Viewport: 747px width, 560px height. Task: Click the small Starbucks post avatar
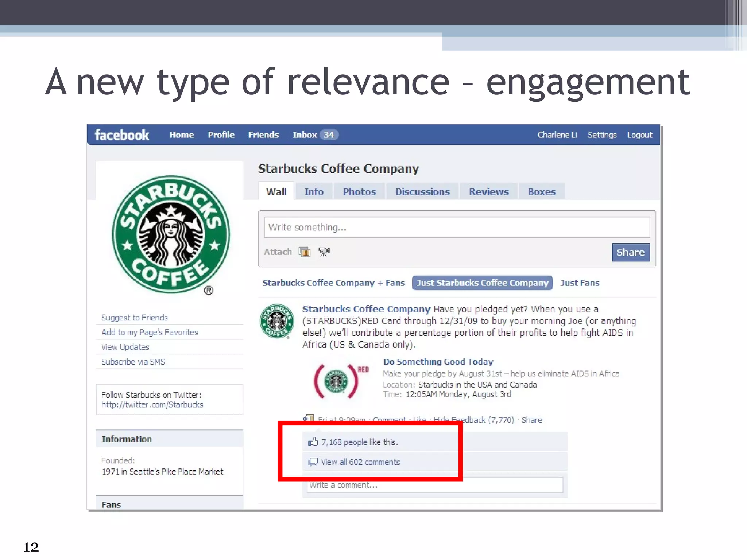[x=277, y=321]
